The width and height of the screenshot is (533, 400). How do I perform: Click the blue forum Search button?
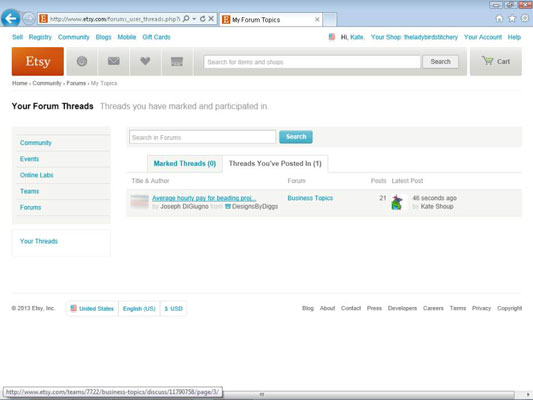click(296, 137)
